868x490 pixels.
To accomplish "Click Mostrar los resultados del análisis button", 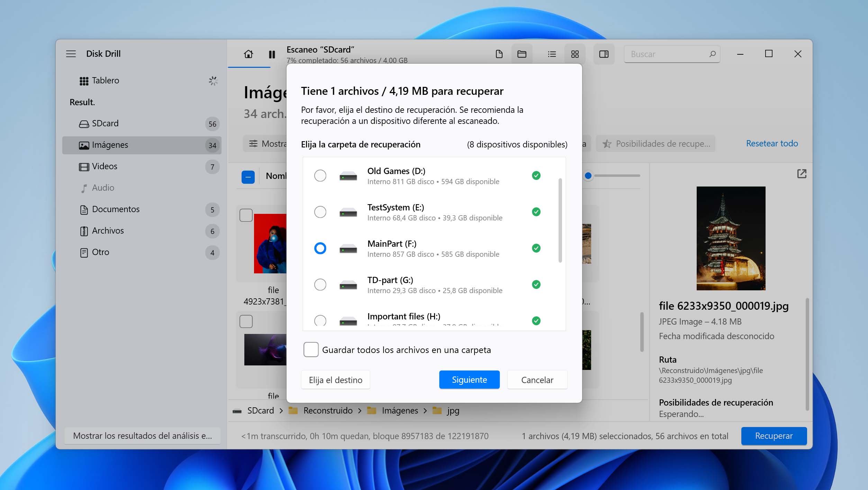I will tap(143, 436).
